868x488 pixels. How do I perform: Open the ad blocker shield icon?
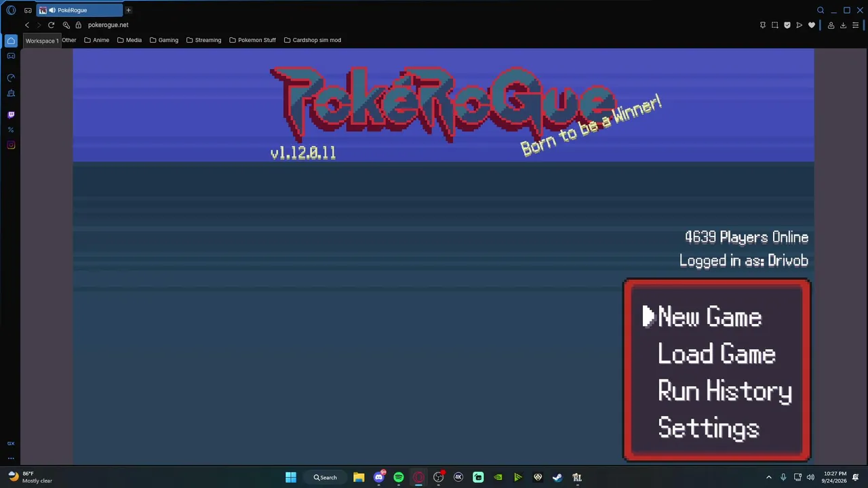coord(787,25)
